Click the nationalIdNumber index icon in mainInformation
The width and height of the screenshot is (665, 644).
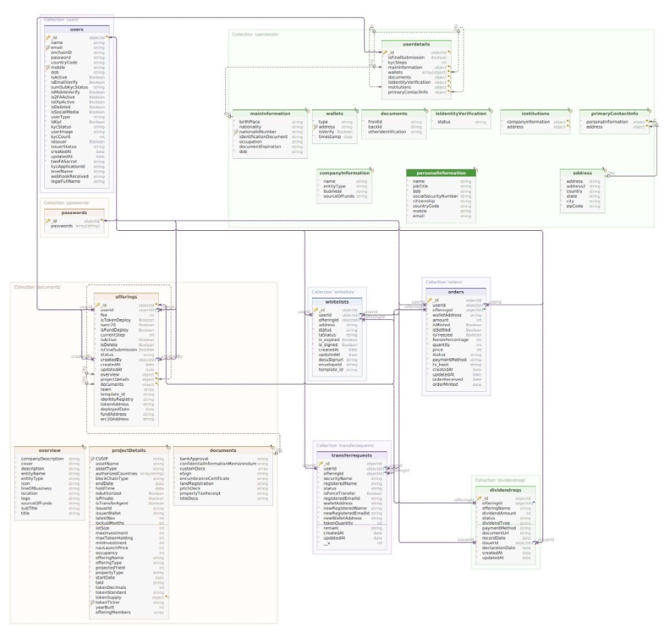pos(236,132)
